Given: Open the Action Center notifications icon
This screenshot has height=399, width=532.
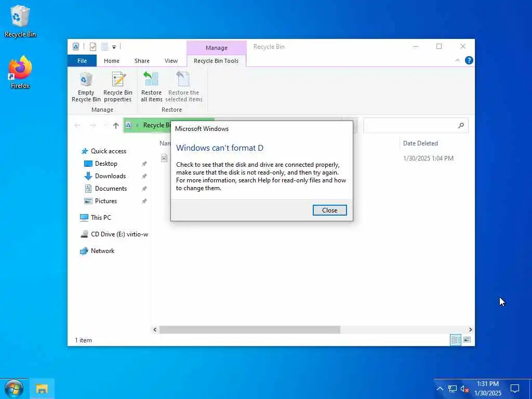Looking at the screenshot, I should (515, 389).
